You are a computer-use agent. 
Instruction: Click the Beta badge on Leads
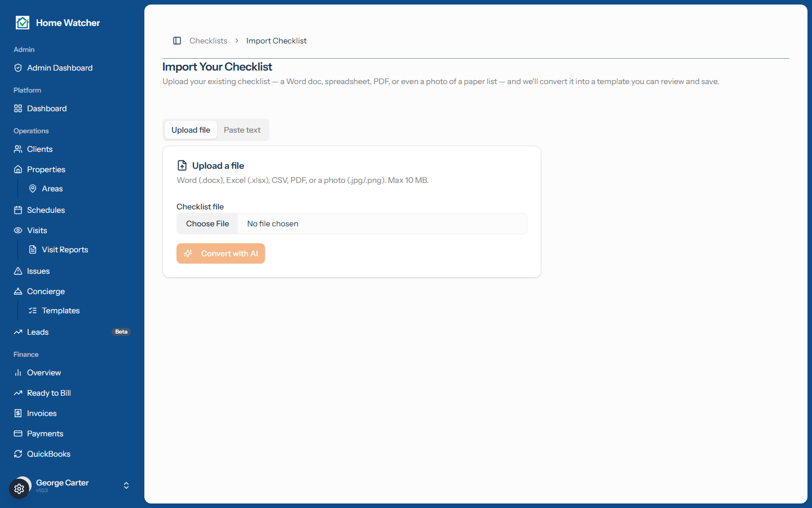[121, 332]
